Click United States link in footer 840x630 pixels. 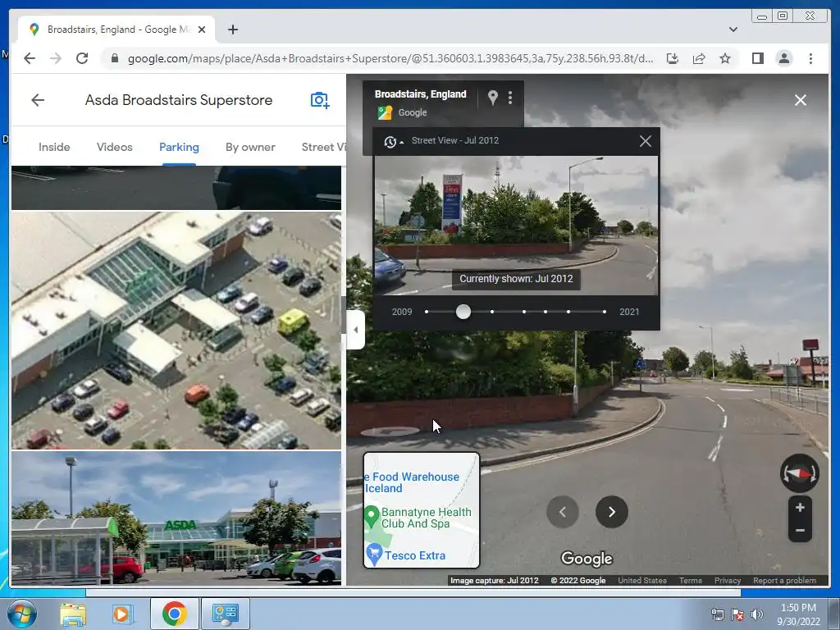[641, 580]
